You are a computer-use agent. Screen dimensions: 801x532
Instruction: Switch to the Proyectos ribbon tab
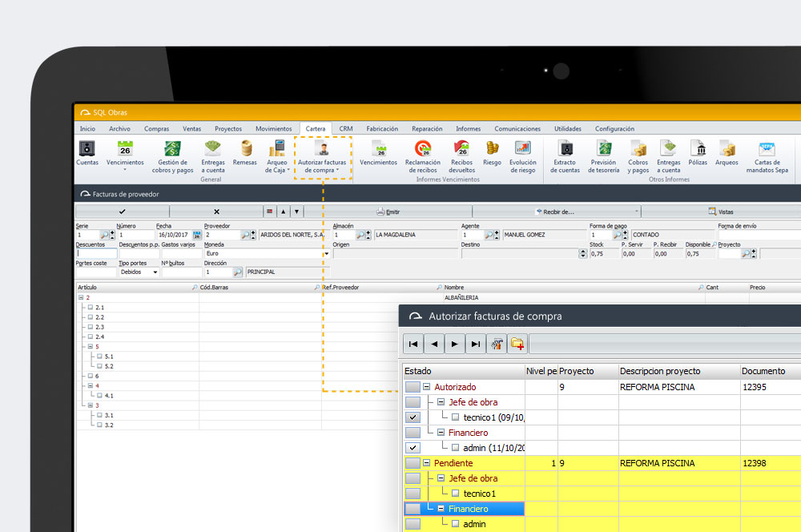point(228,128)
